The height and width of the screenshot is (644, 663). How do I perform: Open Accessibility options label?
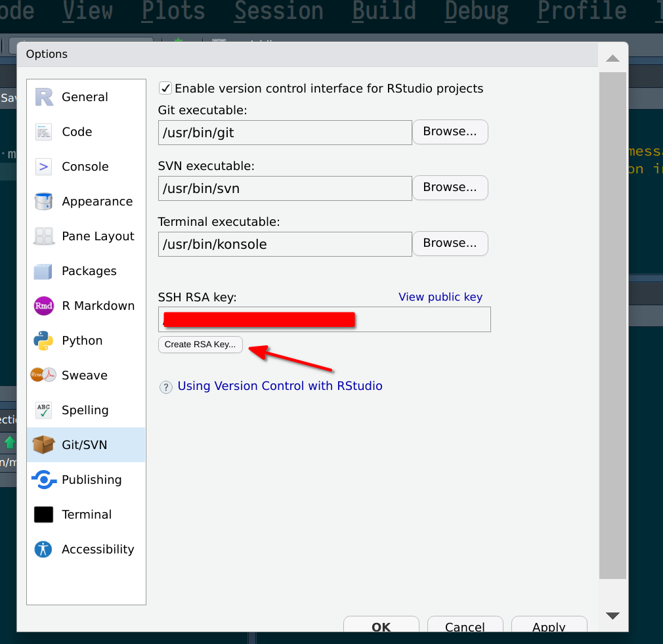(x=98, y=549)
